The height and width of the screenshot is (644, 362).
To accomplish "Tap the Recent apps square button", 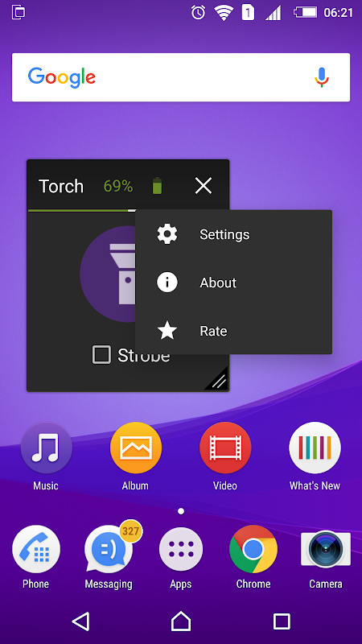I will click(x=282, y=621).
